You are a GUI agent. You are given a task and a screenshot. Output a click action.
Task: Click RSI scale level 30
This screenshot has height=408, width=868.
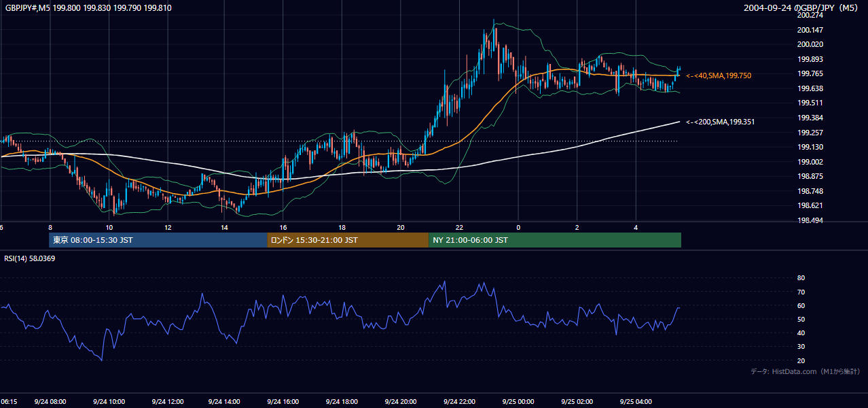(801, 347)
